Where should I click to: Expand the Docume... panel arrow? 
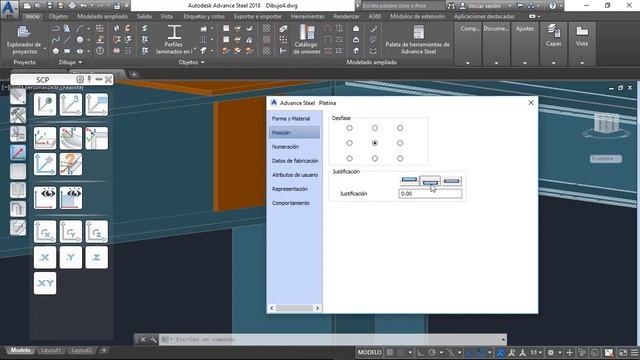pyautogui.click(x=496, y=63)
